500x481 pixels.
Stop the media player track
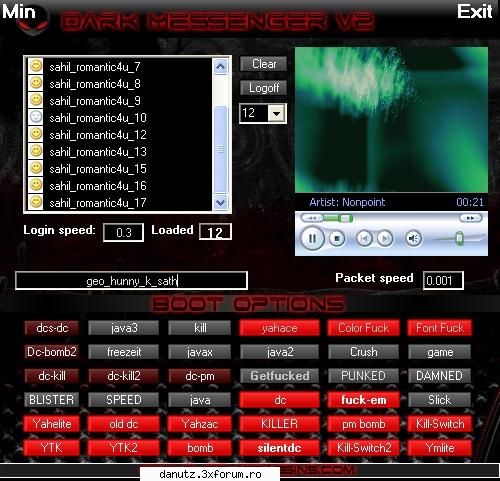coord(337,239)
